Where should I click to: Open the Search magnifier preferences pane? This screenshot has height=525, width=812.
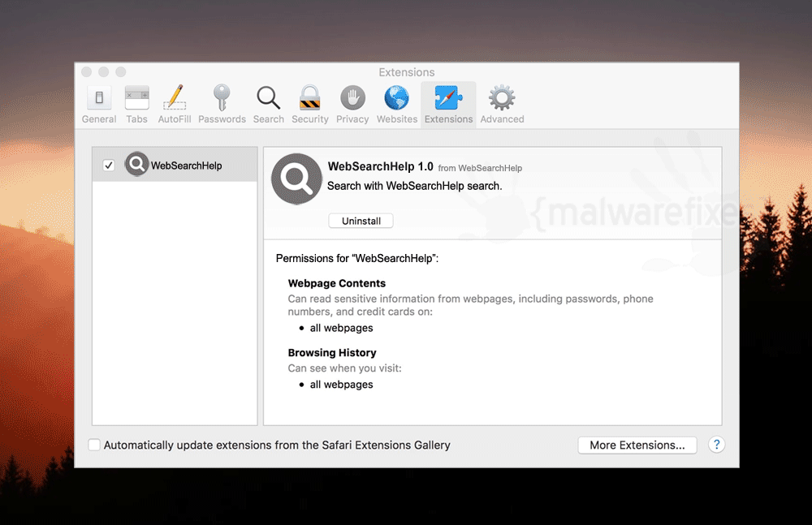click(x=268, y=105)
